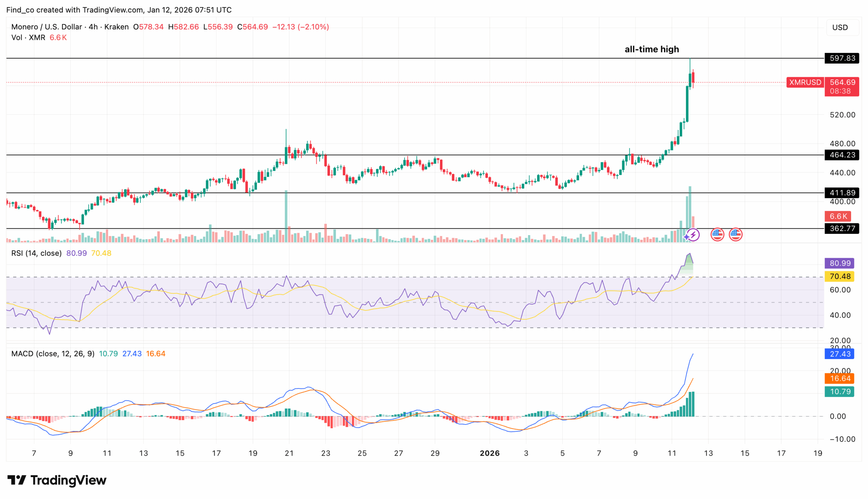The image size is (868, 499).
Task: Click the 2026 label on the time axis
Action: pos(489,453)
